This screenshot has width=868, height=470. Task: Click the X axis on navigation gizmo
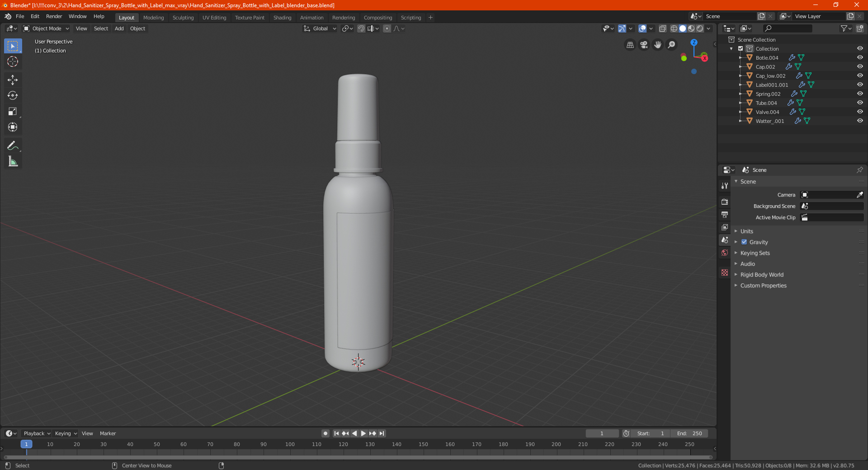[704, 58]
